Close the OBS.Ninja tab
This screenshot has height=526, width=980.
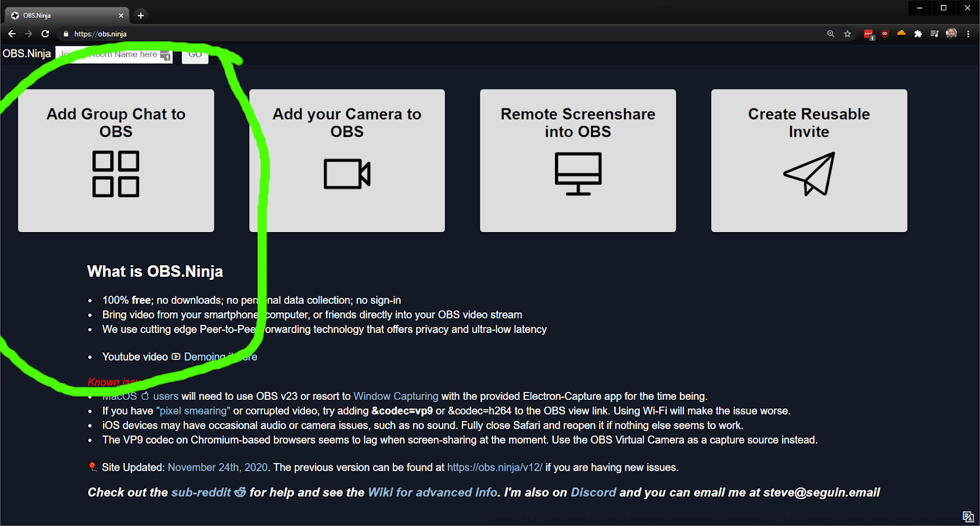tap(121, 15)
